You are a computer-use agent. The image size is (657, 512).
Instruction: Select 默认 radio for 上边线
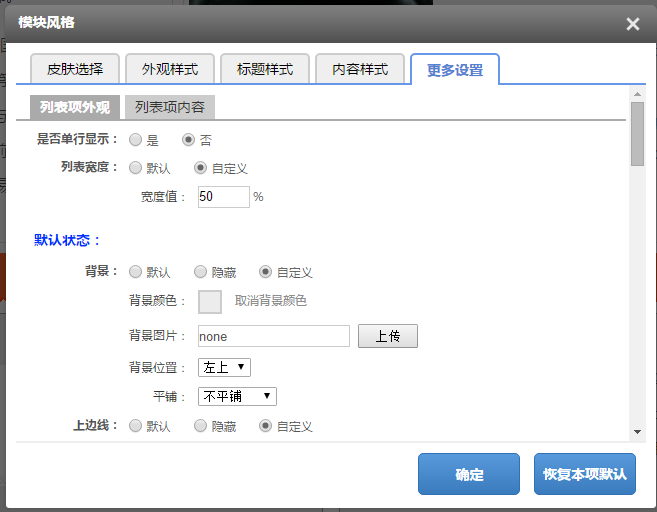pyautogui.click(x=135, y=426)
